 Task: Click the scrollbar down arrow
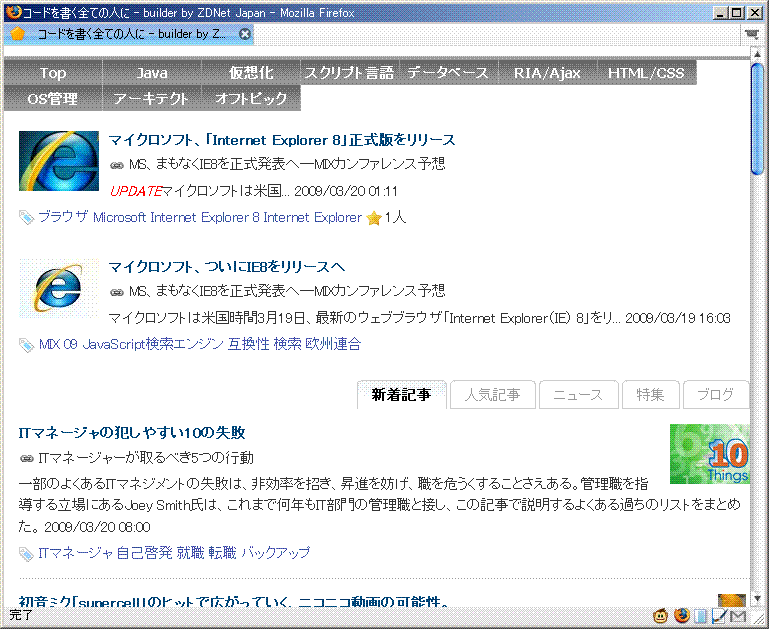click(x=757, y=599)
